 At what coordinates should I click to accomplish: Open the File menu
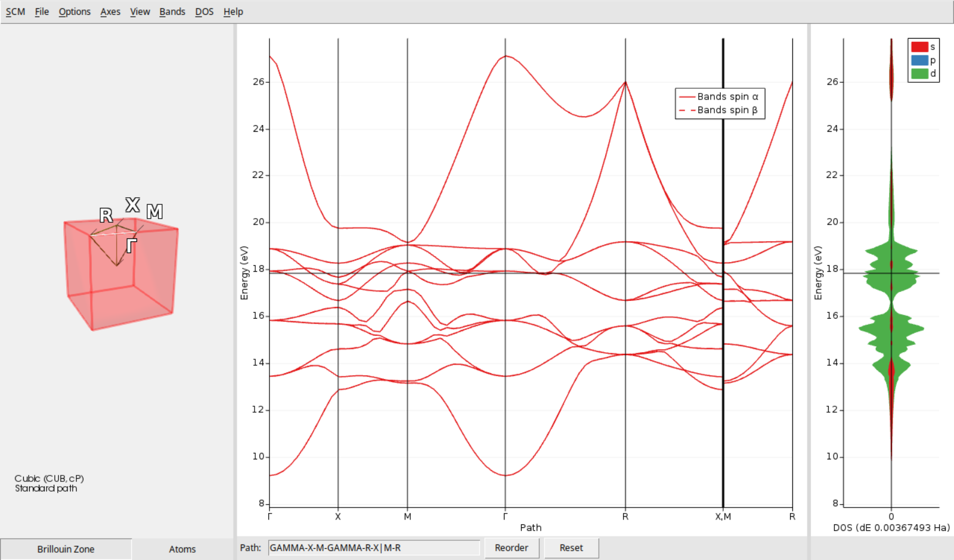coord(42,11)
